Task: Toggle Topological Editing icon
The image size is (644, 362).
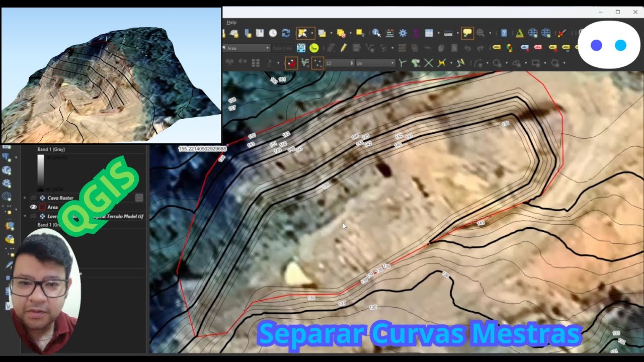Action: [x=402, y=63]
